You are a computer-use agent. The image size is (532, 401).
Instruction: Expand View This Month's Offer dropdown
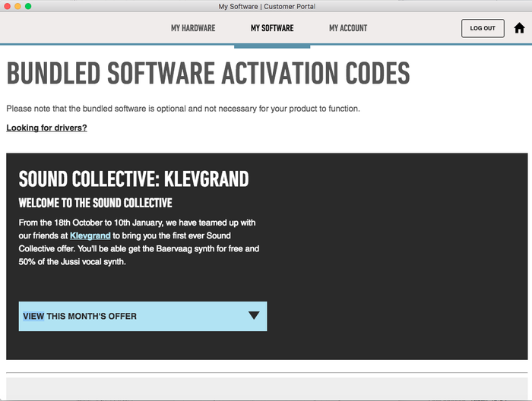click(x=143, y=316)
